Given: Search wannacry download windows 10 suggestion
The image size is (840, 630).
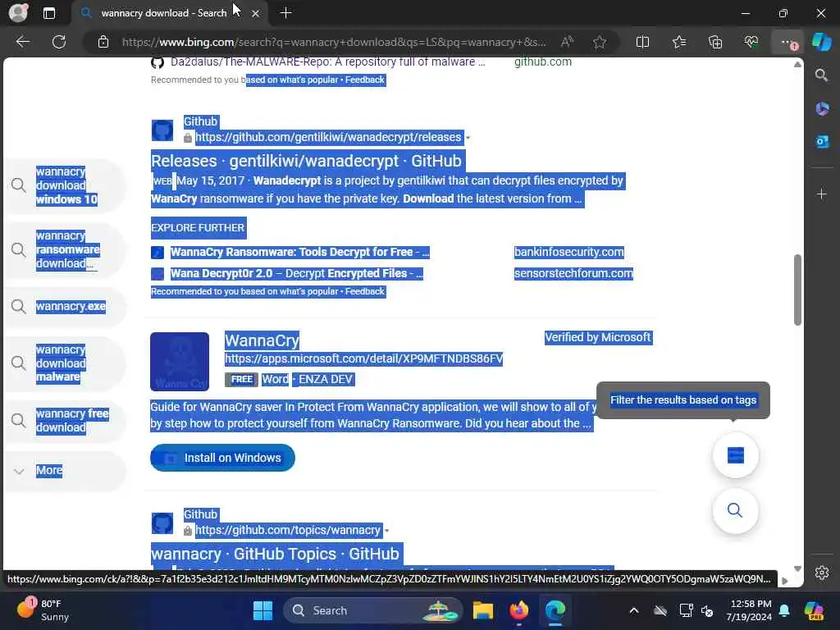Looking at the screenshot, I should tap(65, 185).
